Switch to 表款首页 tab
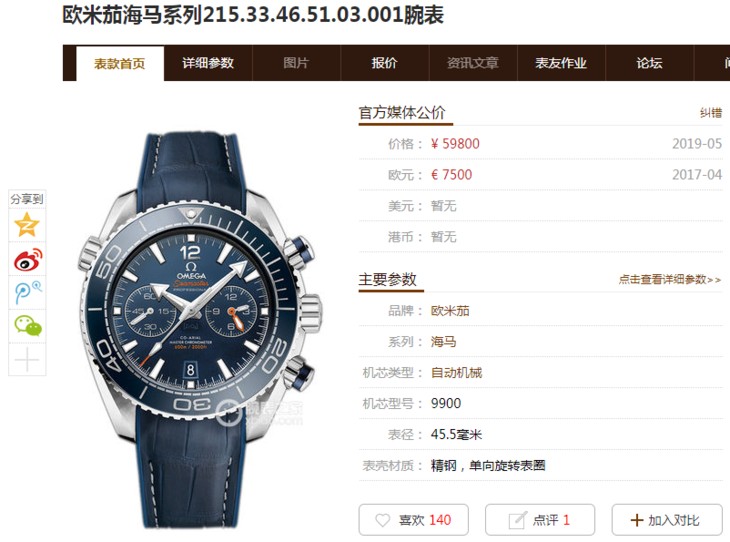 [x=120, y=63]
